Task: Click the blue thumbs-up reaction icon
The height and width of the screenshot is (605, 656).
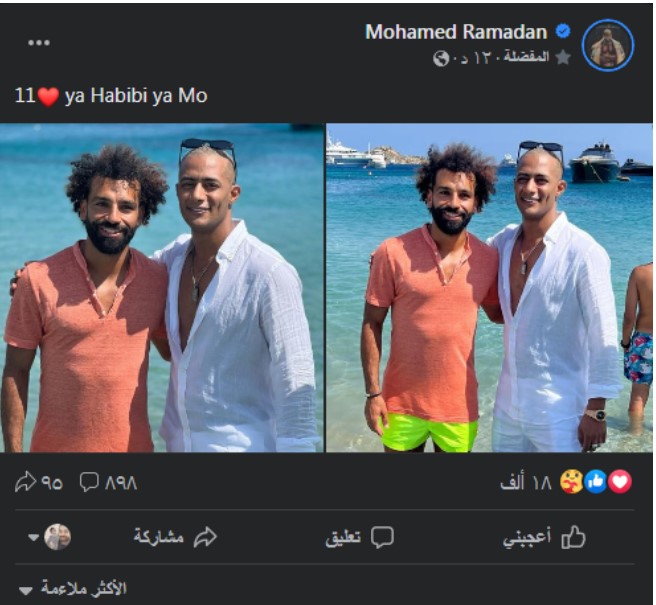Action: pos(596,482)
